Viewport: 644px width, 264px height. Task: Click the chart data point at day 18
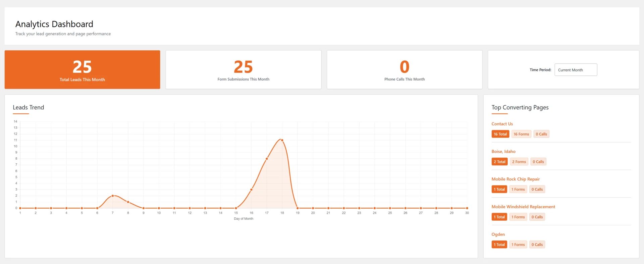coord(282,140)
